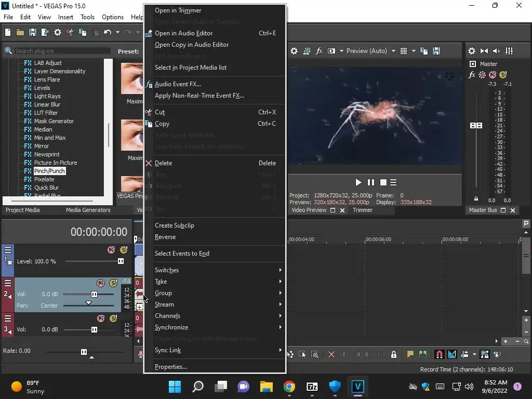
Task: Open project via the folder icon
Action: click(x=20, y=32)
